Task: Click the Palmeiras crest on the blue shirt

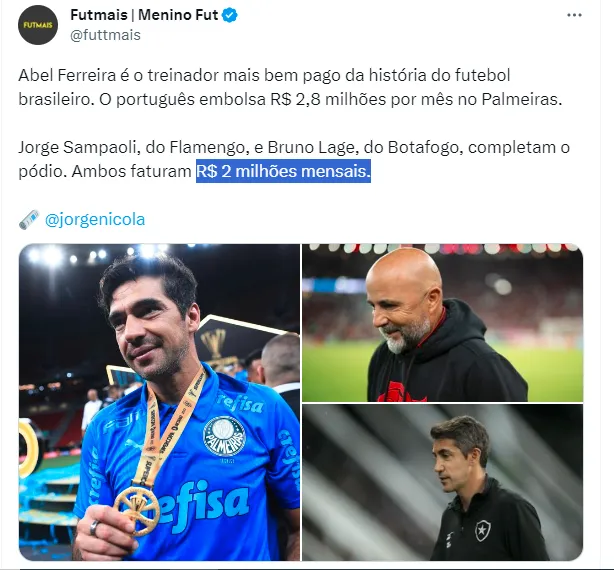Action: tap(224, 437)
